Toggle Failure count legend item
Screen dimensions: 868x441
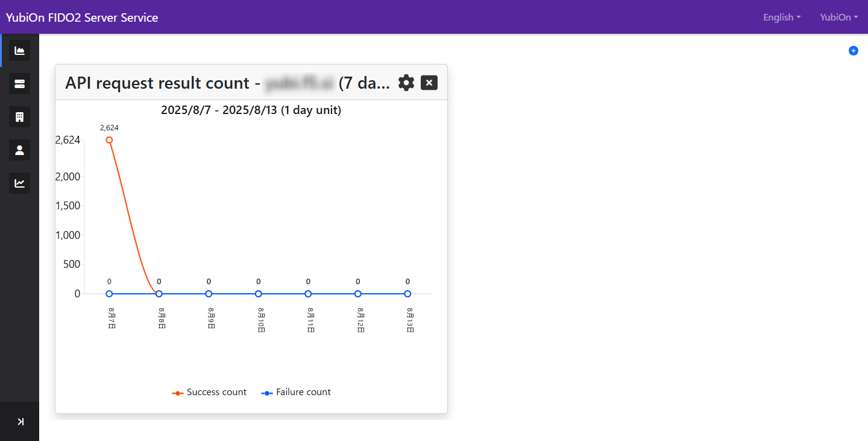[x=296, y=392]
